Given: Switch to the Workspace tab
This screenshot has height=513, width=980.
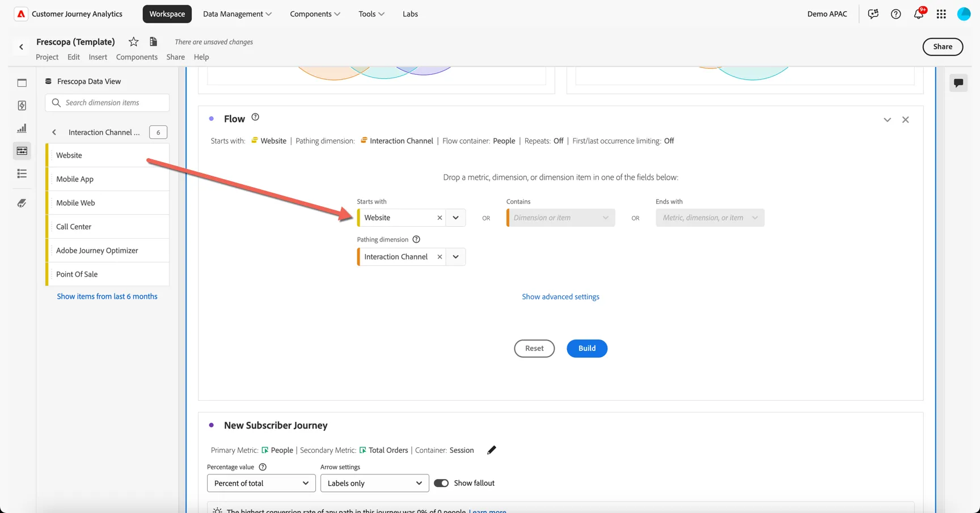Looking at the screenshot, I should [167, 14].
